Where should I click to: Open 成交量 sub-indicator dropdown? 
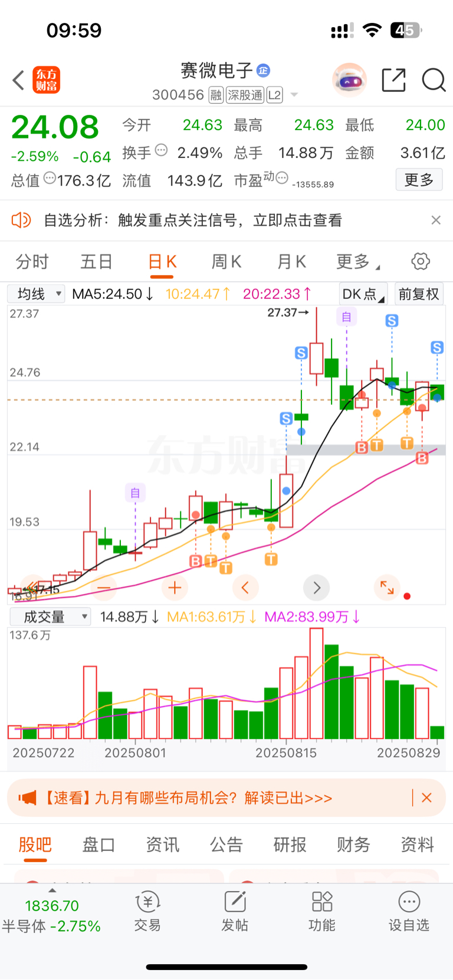tap(50, 616)
